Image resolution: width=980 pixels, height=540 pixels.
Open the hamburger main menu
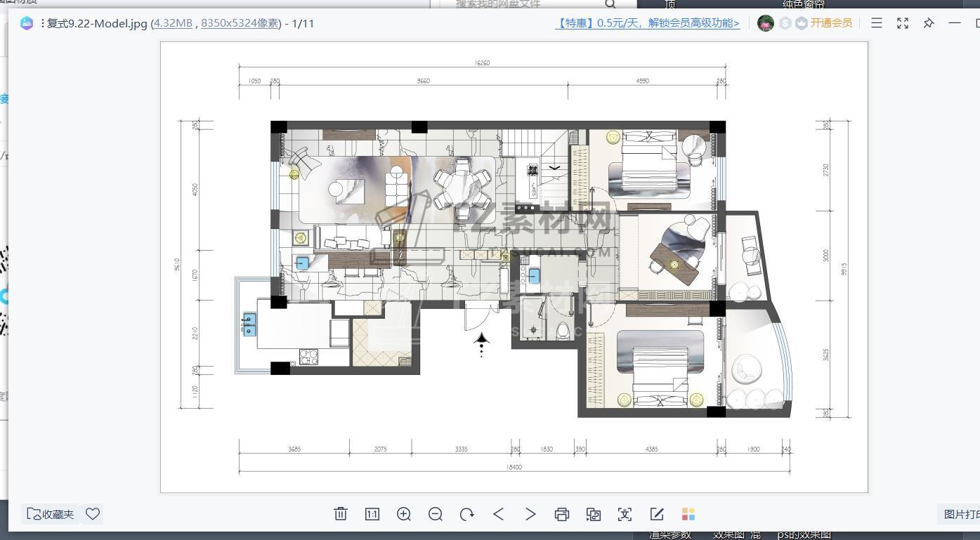877,23
